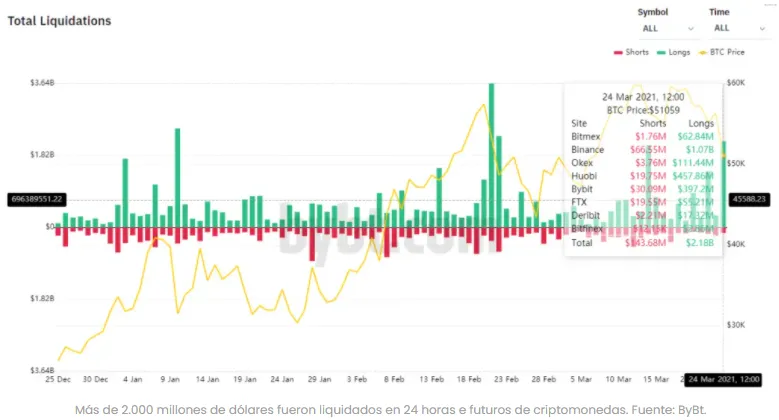The image size is (779, 420).
Task: Click the Total Liquidations title
Action: coord(59,21)
